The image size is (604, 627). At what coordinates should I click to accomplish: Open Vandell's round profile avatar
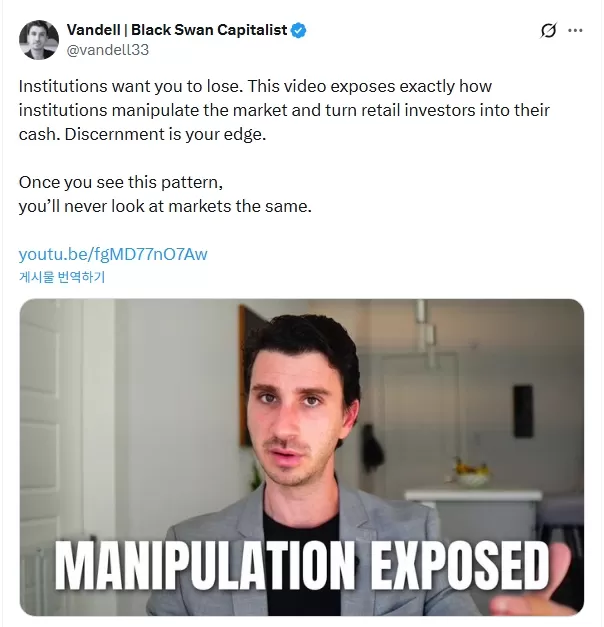[x=39, y=40]
